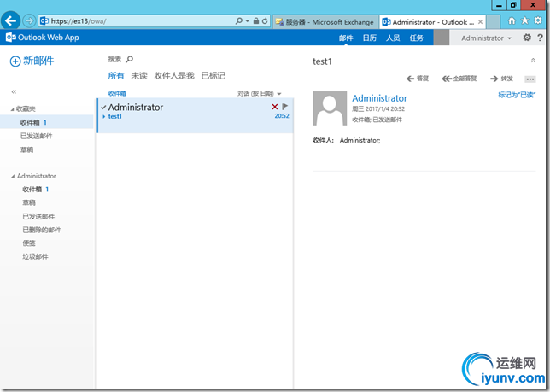Click the browser back arrow button

[x=10, y=20]
